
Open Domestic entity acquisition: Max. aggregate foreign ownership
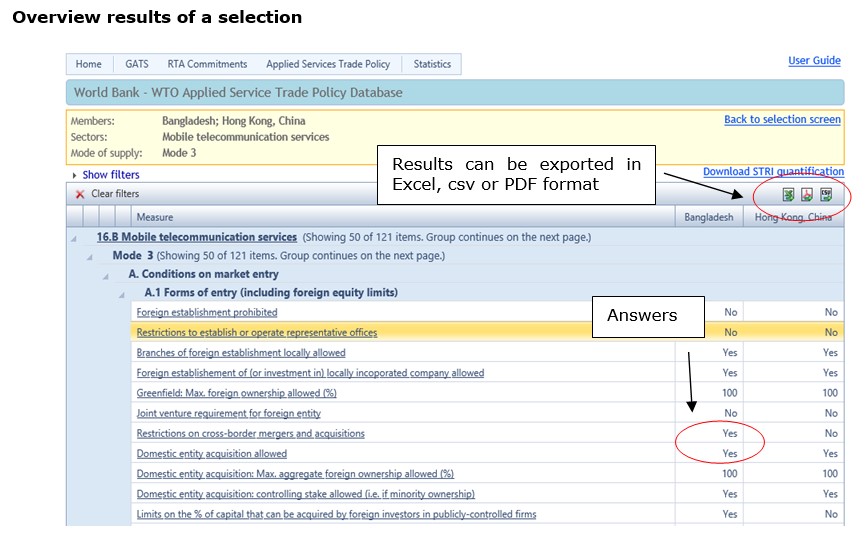(x=295, y=474)
